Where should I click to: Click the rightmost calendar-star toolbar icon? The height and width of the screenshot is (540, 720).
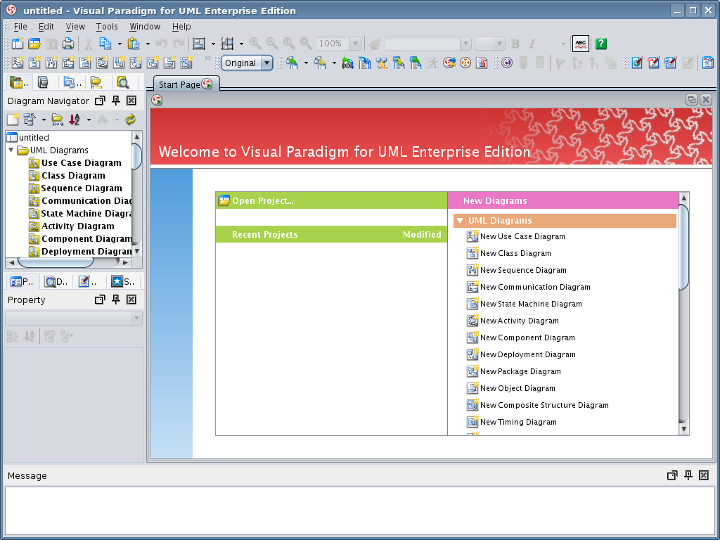coord(708,62)
